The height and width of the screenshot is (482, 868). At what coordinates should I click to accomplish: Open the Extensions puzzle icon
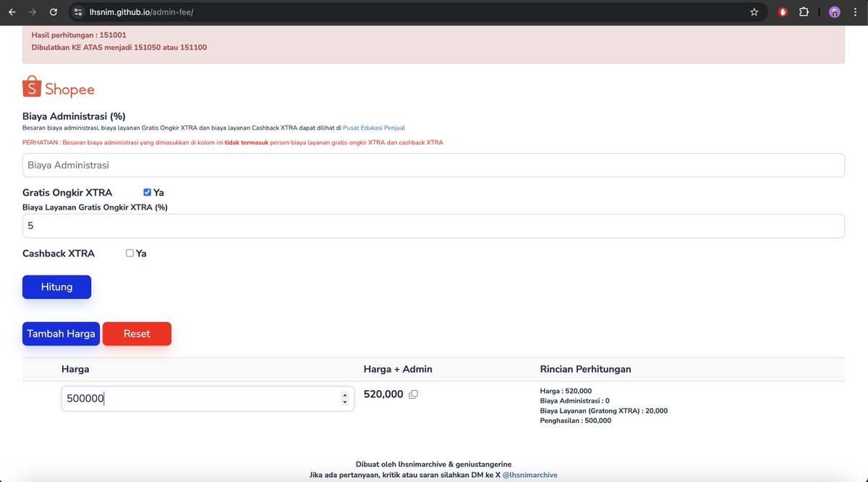pyautogui.click(x=804, y=12)
